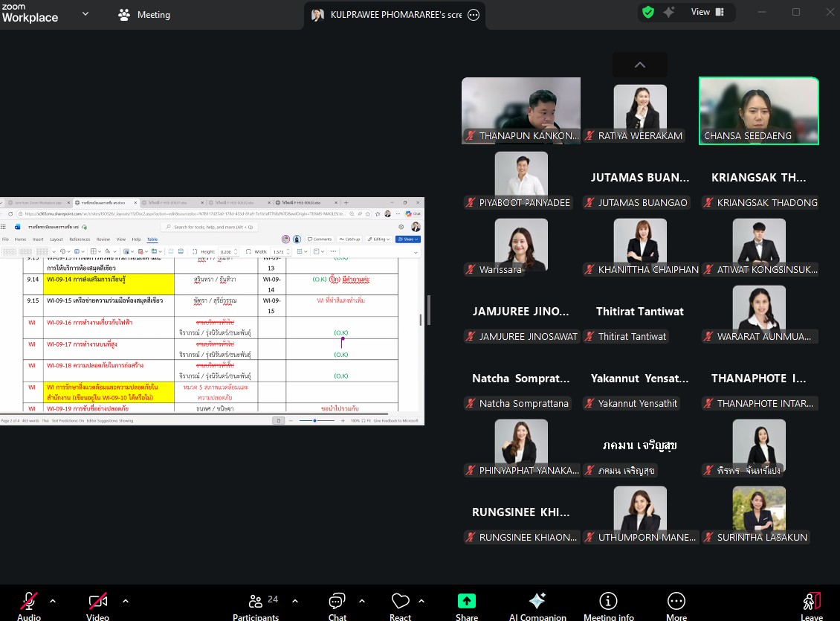
Task: Click the green security shield icon
Action: tap(648, 12)
